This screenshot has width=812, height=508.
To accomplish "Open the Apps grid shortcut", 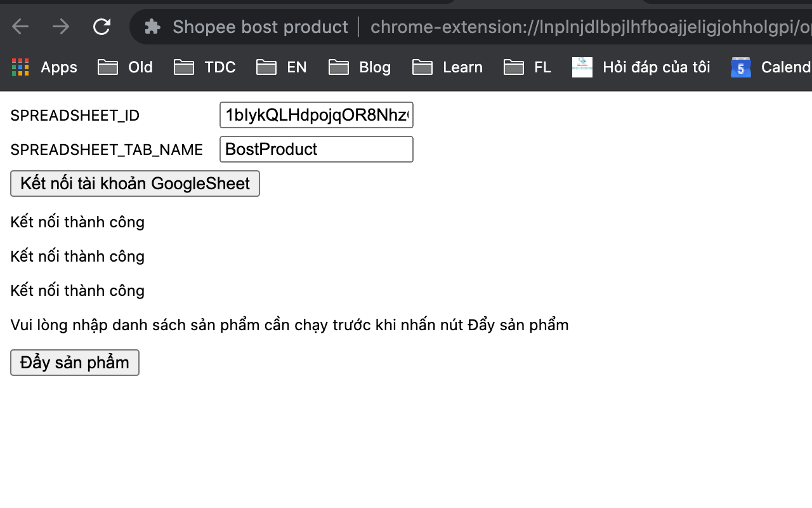I will pos(44,67).
